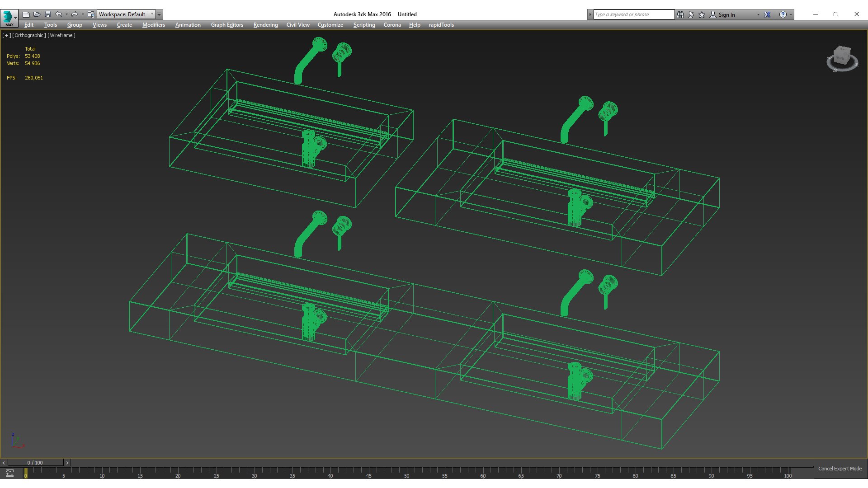Click Cancel Expert Mode button
Image resolution: width=868 pixels, height=488 pixels.
840,469
